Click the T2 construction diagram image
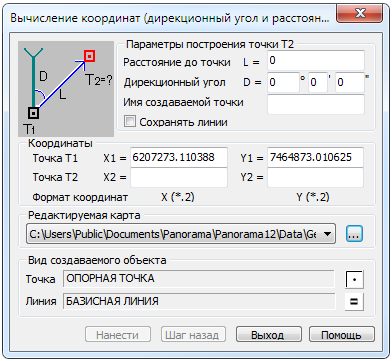Screen dimensions: 392x361 pos(66,89)
